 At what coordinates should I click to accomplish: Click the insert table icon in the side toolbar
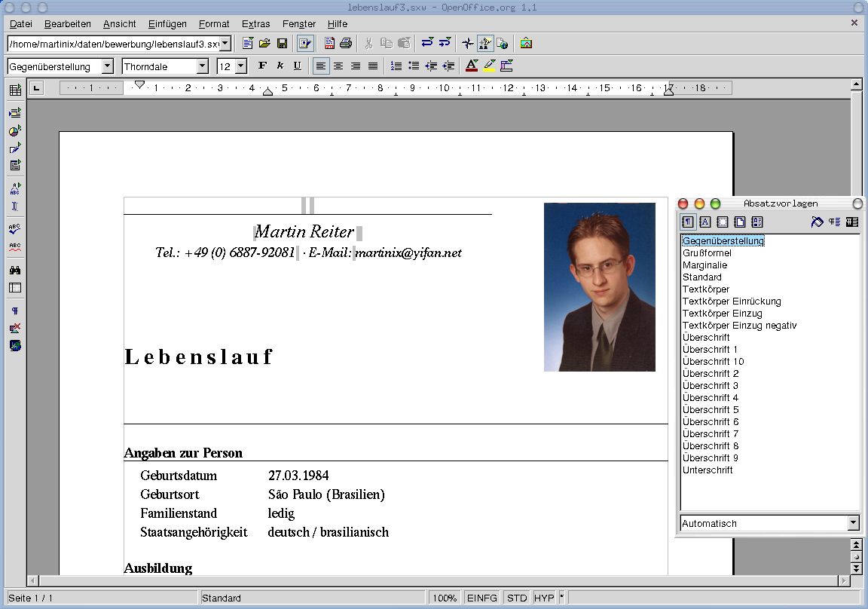coord(14,90)
